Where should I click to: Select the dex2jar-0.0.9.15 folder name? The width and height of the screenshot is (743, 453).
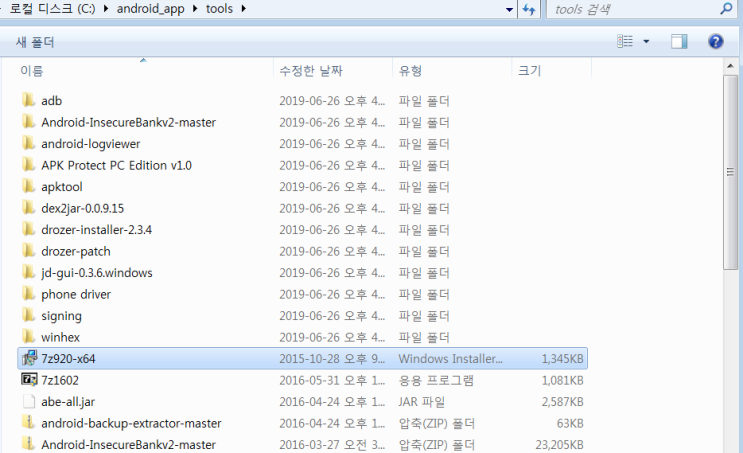pos(82,208)
